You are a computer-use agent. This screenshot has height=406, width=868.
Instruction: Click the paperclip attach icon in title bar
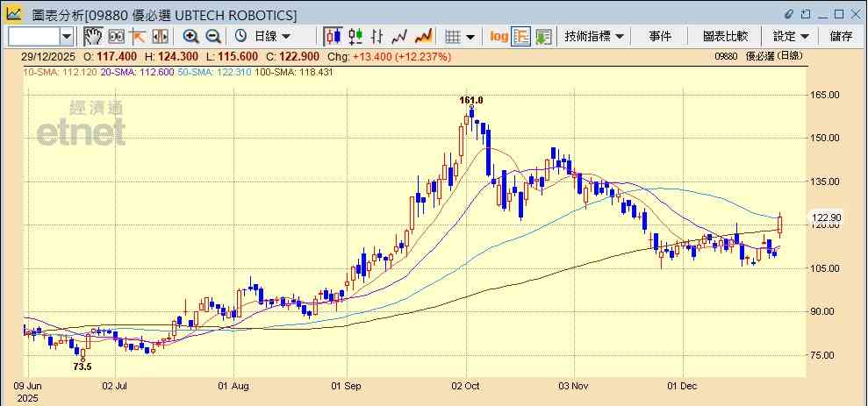point(789,14)
